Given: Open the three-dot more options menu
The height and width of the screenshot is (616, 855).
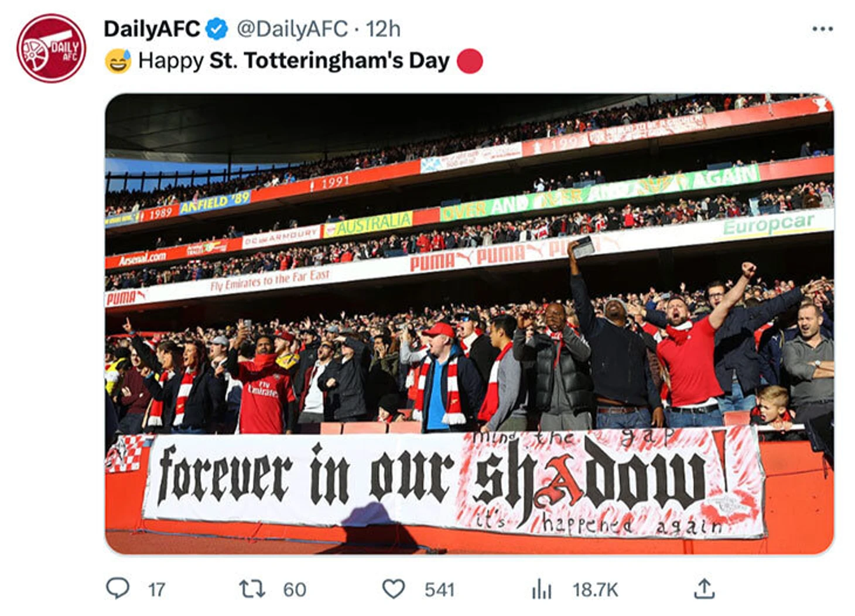Looking at the screenshot, I should click(822, 29).
